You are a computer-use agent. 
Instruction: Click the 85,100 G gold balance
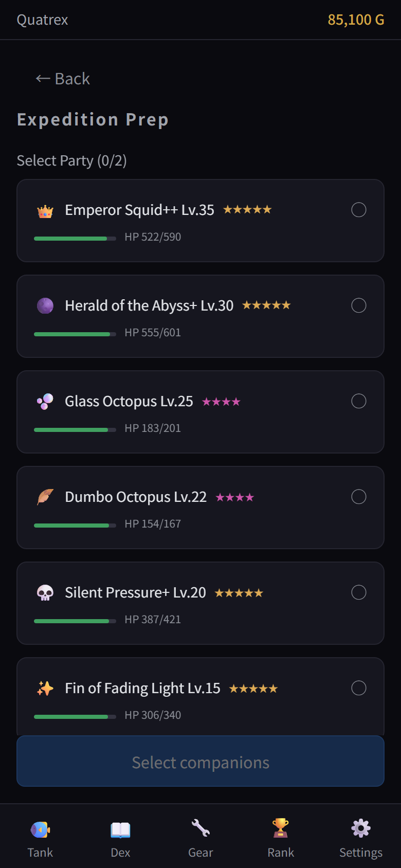356,20
